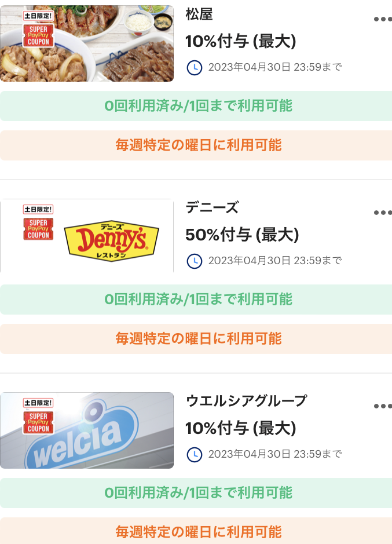Tap the green usage count bar under ウエルシアグループ
Screen dimensions: 392x544
(x=196, y=493)
